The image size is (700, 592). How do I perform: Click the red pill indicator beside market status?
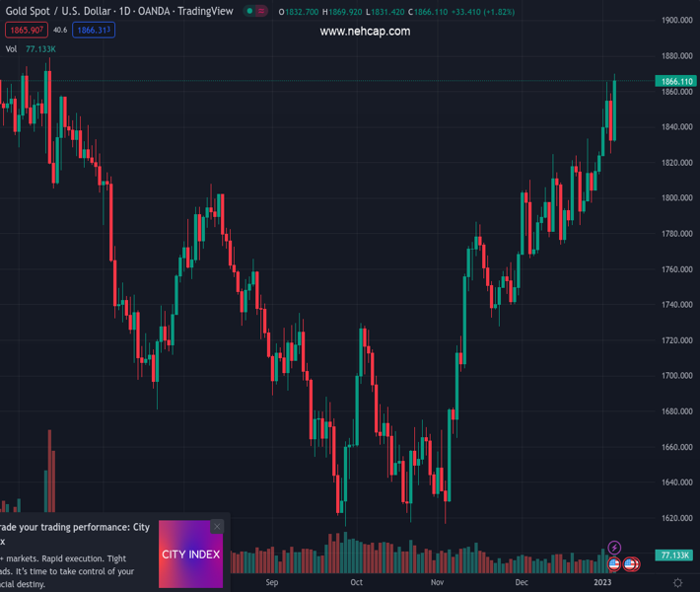click(x=262, y=12)
